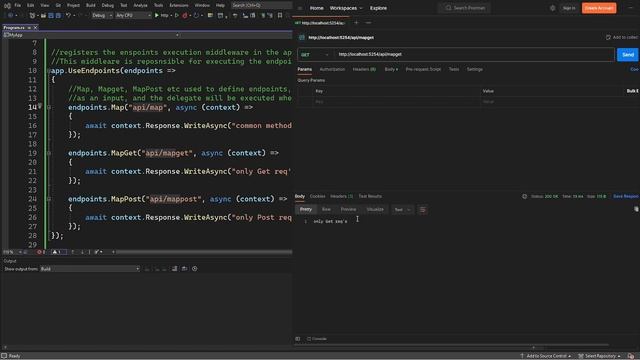Image resolution: width=640 pixels, height=360 pixels.
Task: Click the quick actions icon at line 14
Action: 40,107
